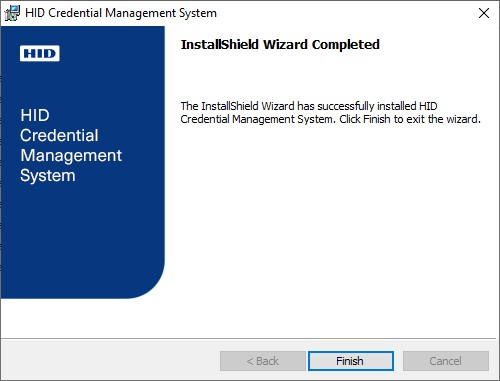Click the word HID in the blue sidebar
500x381 pixels.
click(35, 115)
